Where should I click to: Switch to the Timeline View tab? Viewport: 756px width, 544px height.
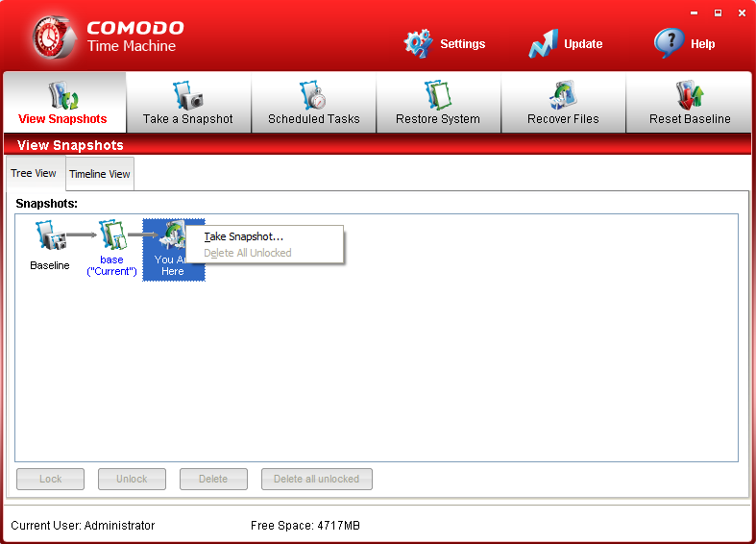point(100,174)
